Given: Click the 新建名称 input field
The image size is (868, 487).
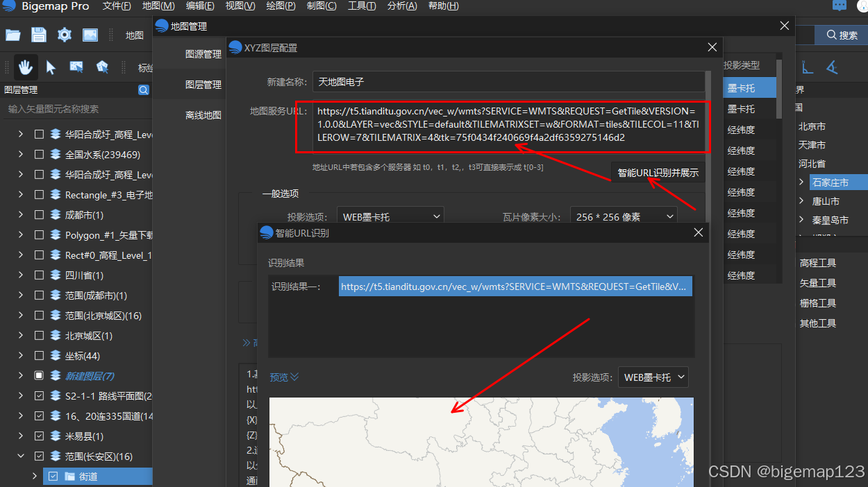Looking at the screenshot, I should click(508, 82).
